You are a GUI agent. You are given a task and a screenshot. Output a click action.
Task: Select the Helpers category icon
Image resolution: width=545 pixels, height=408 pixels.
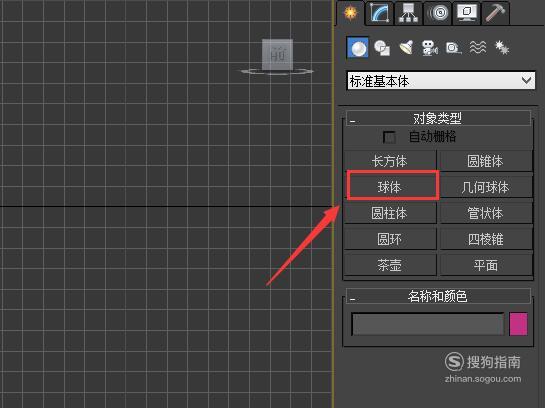453,48
